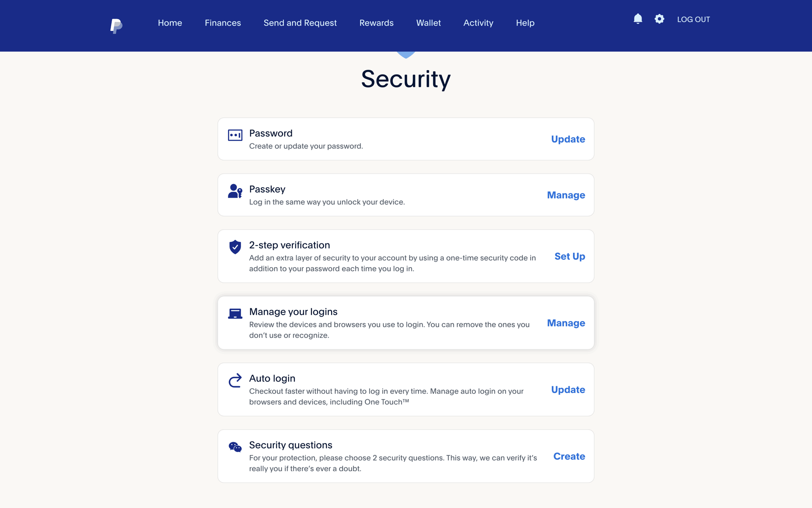Navigate to Rewards
Image resolution: width=812 pixels, height=508 pixels.
[376, 23]
